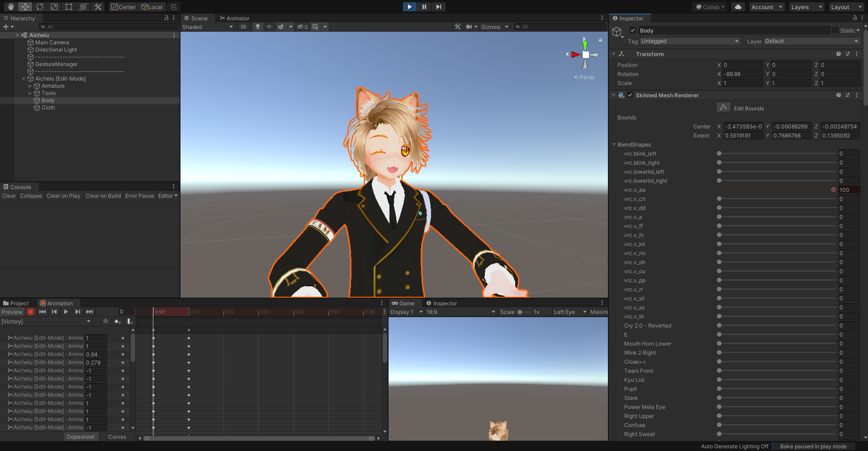Play the animation clip
868x451 pixels.
click(x=66, y=312)
